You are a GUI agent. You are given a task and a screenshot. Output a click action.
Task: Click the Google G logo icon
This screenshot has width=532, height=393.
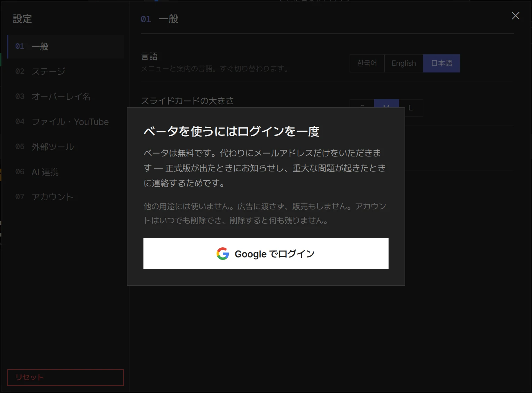[x=223, y=254]
